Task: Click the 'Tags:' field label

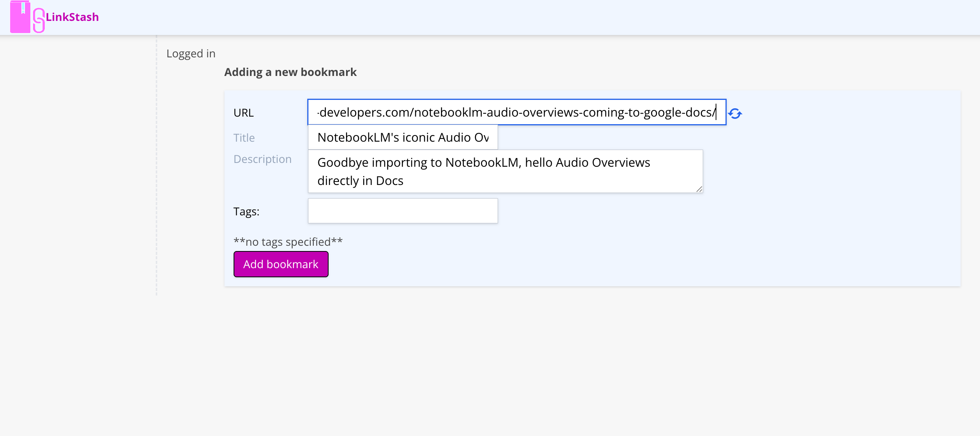Action: tap(246, 211)
